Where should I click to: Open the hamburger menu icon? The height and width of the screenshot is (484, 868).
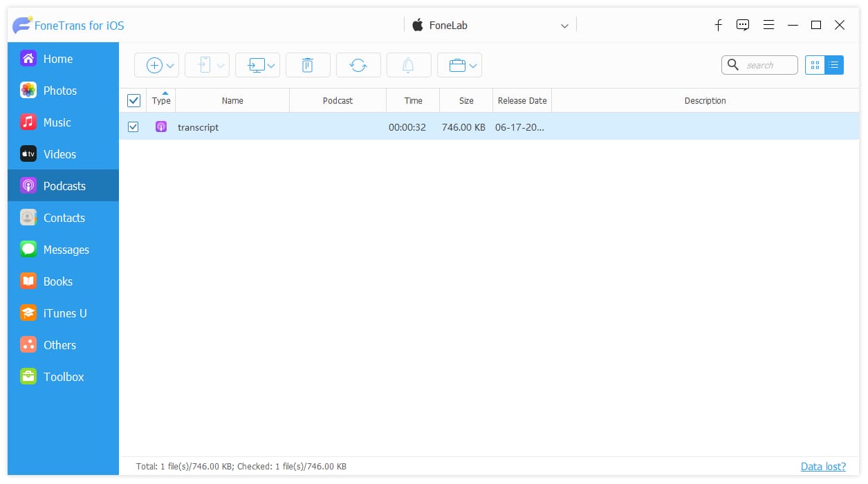(x=768, y=25)
